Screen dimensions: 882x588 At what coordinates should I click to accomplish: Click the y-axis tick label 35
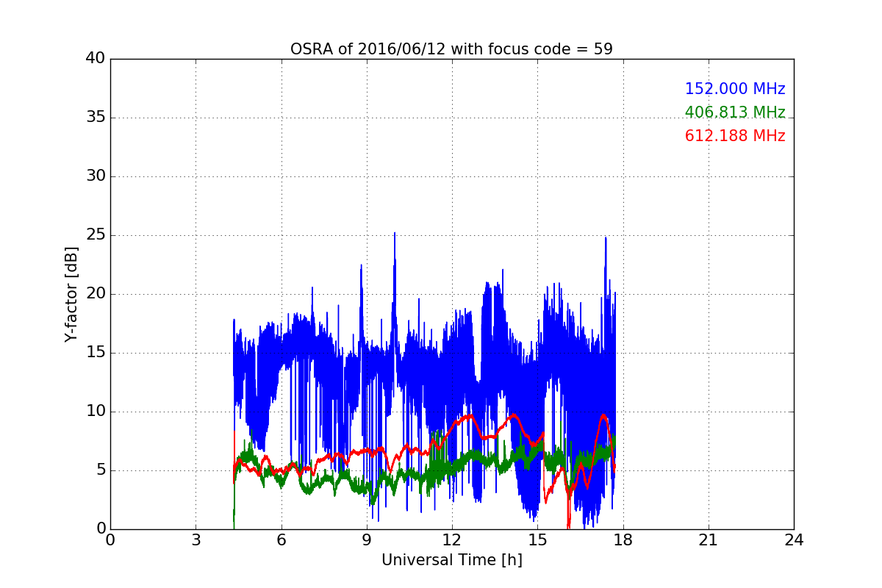[95, 118]
